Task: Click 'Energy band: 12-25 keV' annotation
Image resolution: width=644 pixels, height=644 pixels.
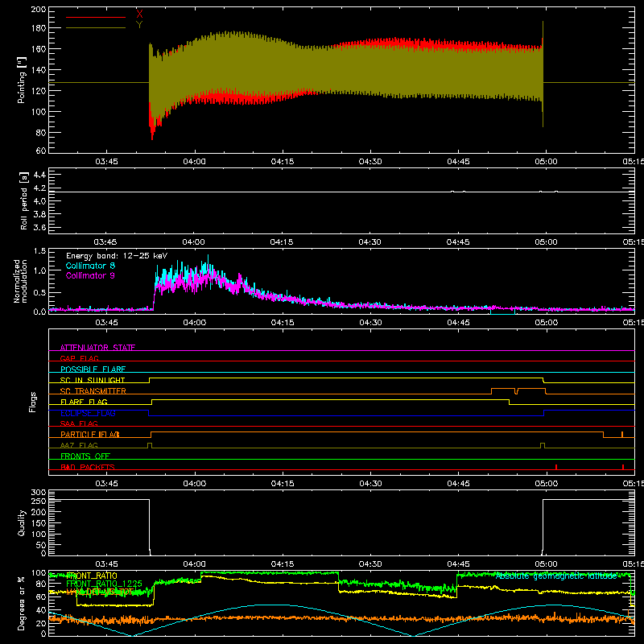Action: 117,256
